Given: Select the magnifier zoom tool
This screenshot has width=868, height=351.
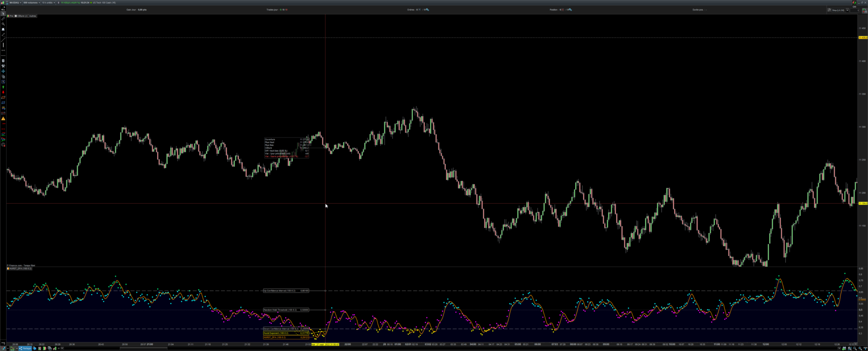Looking at the screenshot, I should (3, 24).
